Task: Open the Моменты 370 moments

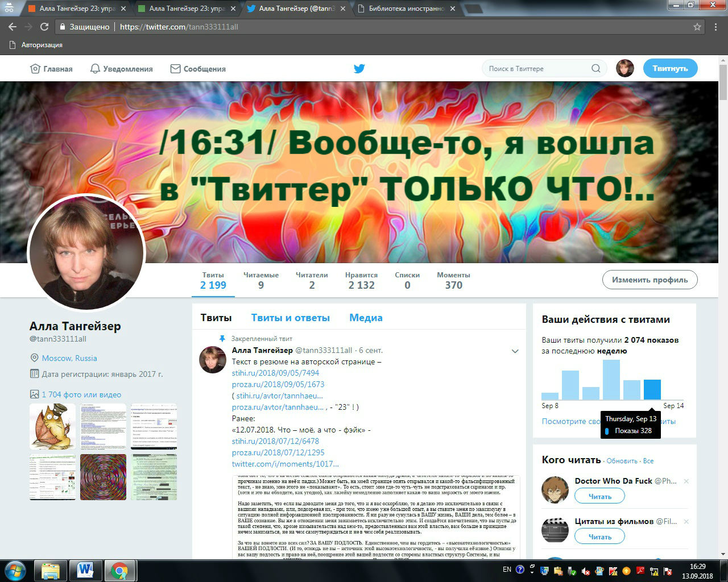Action: pos(453,280)
